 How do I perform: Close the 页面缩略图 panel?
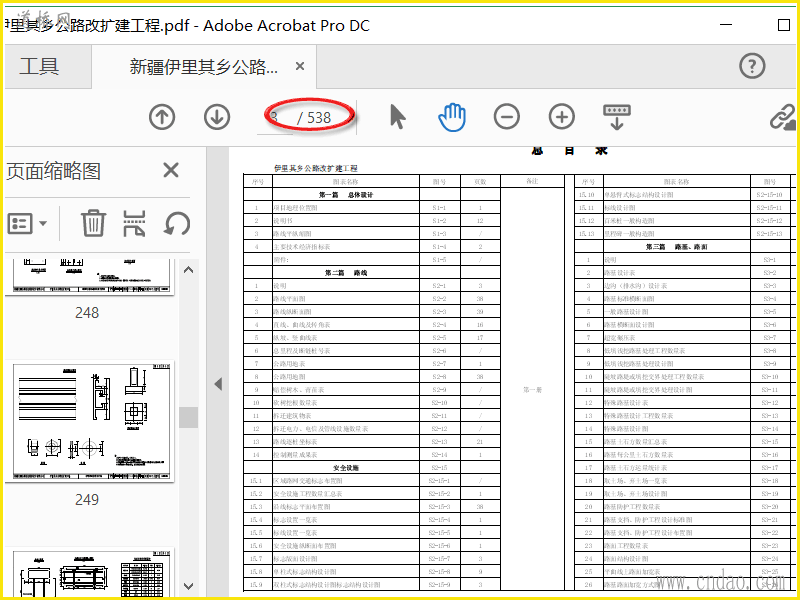171,170
